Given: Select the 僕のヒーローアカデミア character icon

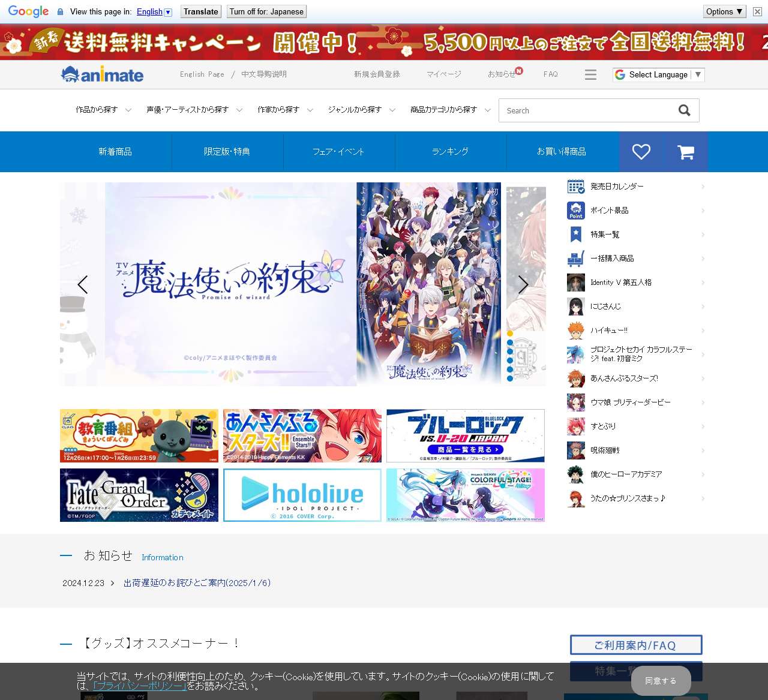Looking at the screenshot, I should (x=576, y=474).
